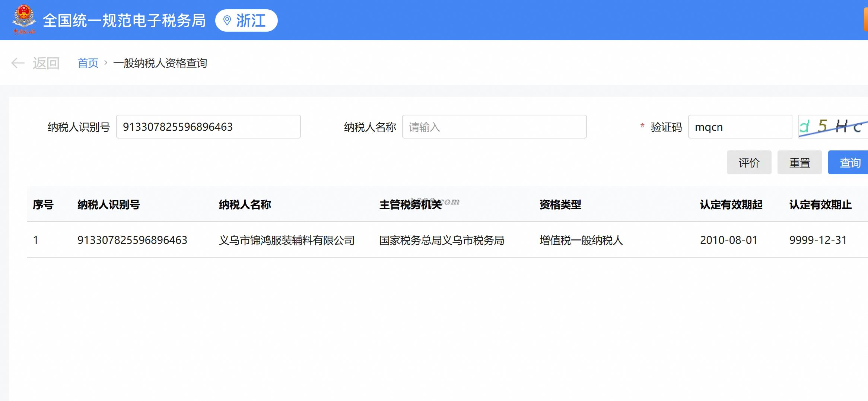
Task: Go back via the 返回 link
Action: [x=46, y=63]
